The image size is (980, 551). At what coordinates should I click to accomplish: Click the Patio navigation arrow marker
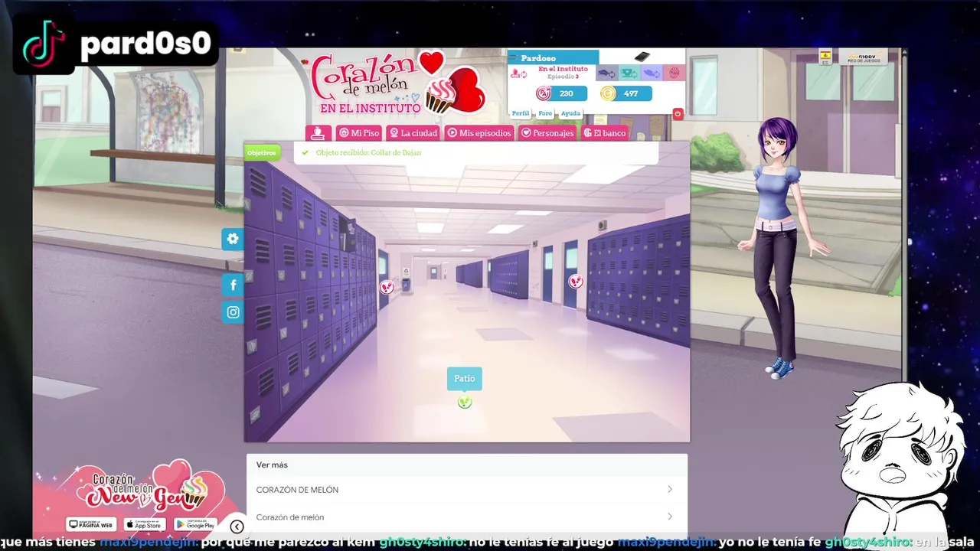pyautogui.click(x=465, y=402)
